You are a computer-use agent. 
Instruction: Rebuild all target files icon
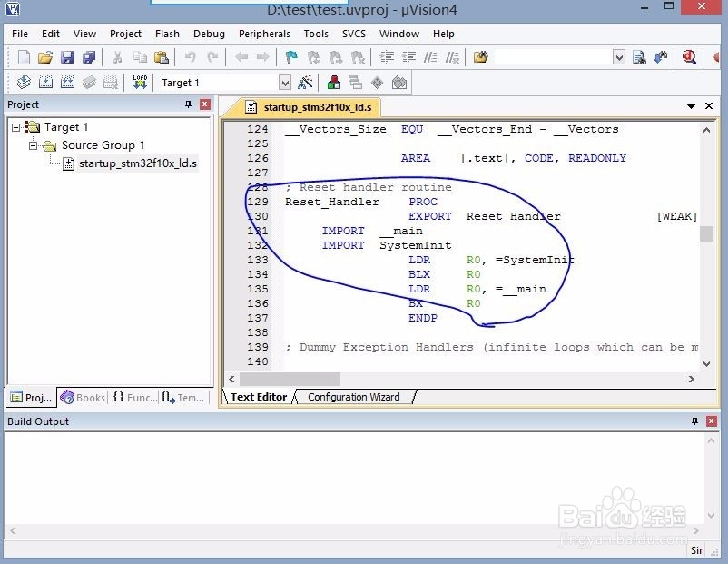67,83
